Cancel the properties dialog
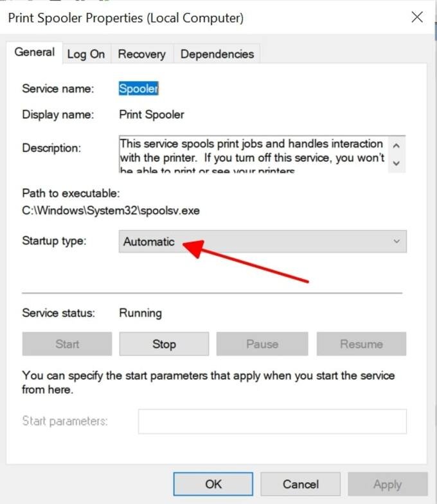Viewport: 437px width, 504px height. [x=301, y=484]
